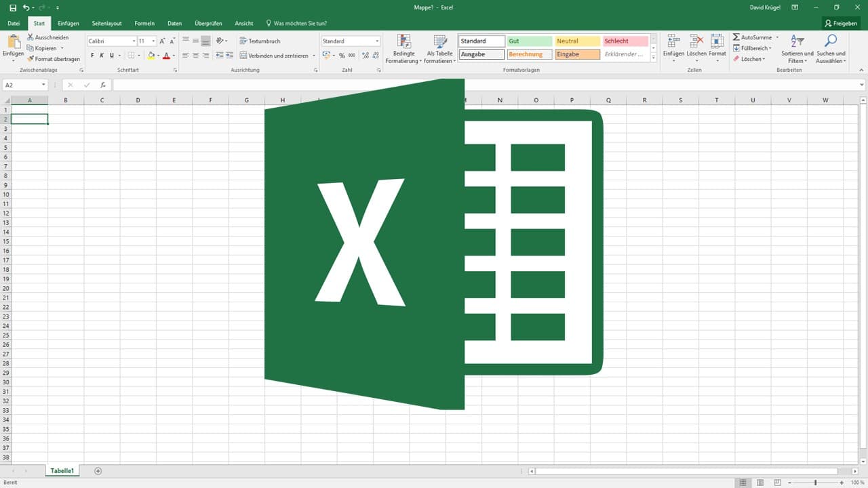Click the Was möchten Sie tun search box
868x488 pixels.
click(x=296, y=23)
